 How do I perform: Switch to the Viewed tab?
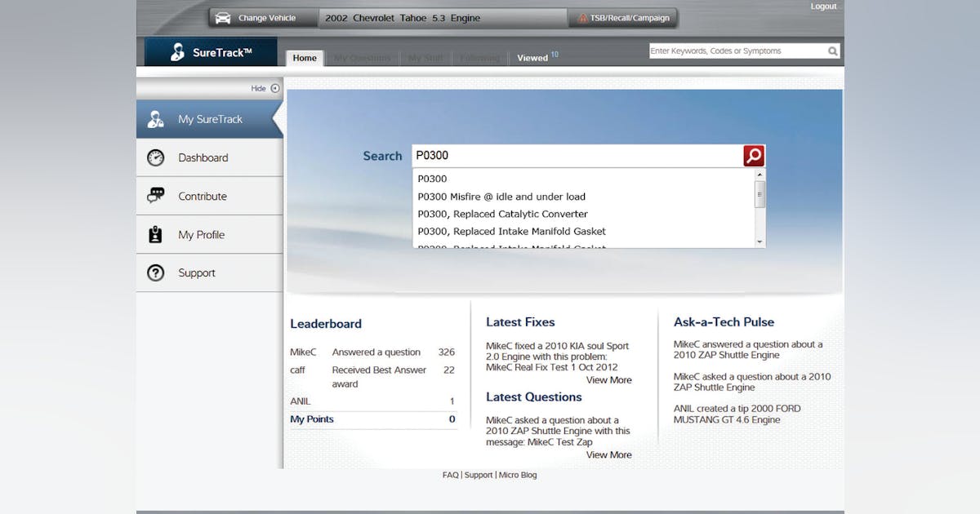pos(532,58)
